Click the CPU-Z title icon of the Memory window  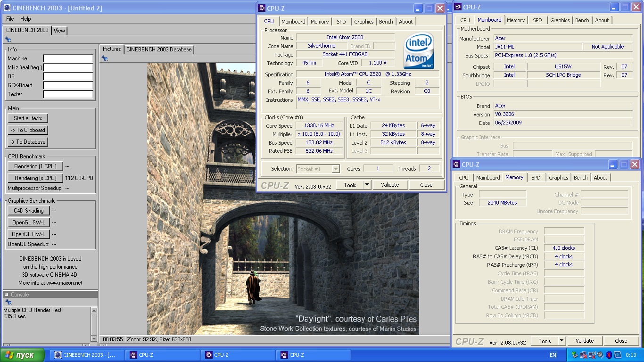coord(456,164)
